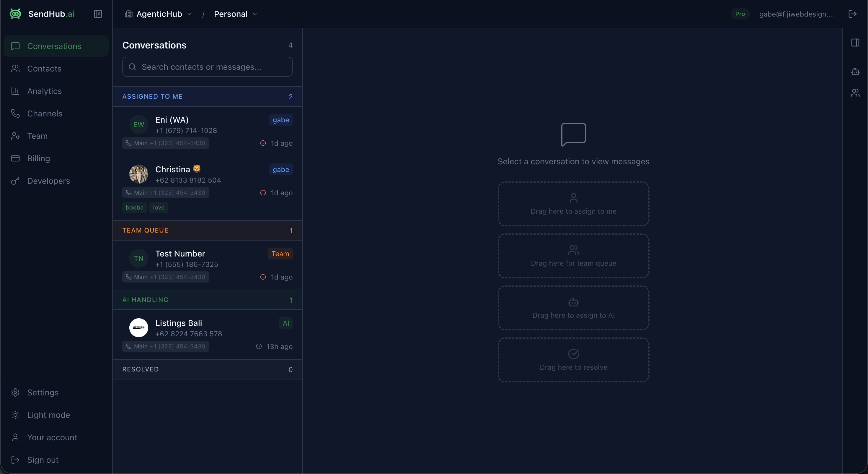
Task: Switch to Light mode
Action: tap(56, 415)
